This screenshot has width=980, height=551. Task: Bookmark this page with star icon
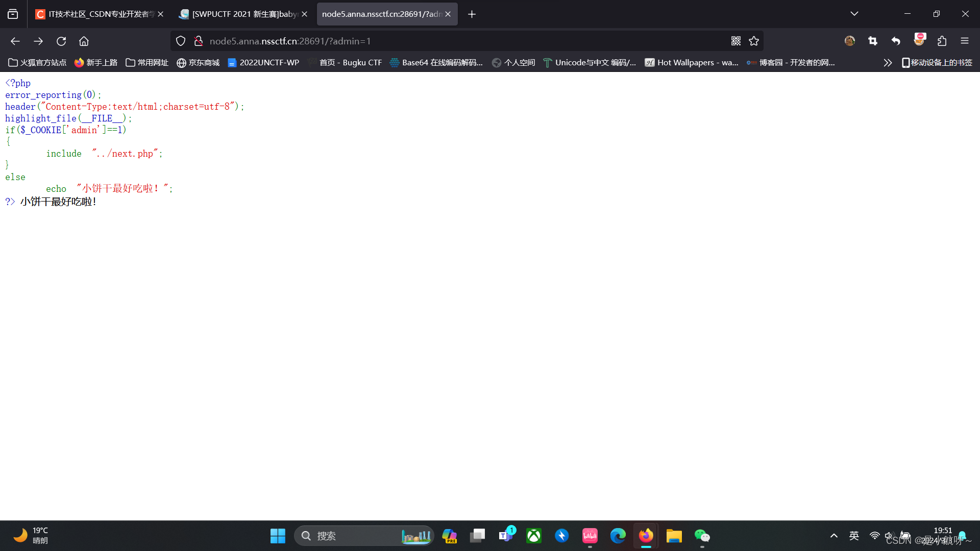[754, 41]
